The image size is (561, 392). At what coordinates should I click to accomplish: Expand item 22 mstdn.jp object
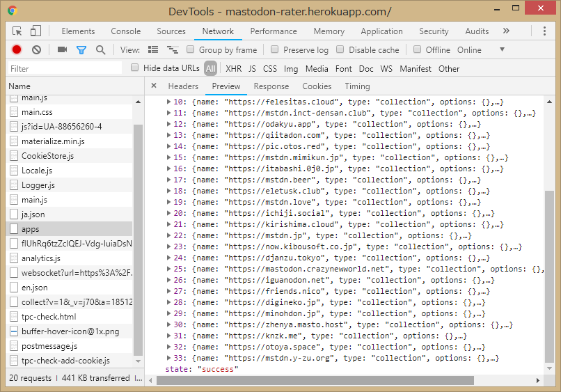tap(169, 235)
